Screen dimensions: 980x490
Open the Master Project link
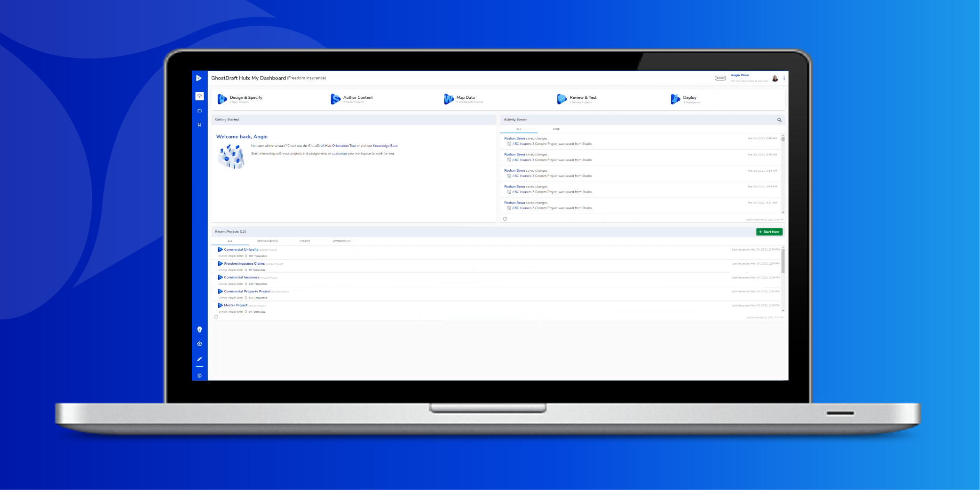(236, 305)
